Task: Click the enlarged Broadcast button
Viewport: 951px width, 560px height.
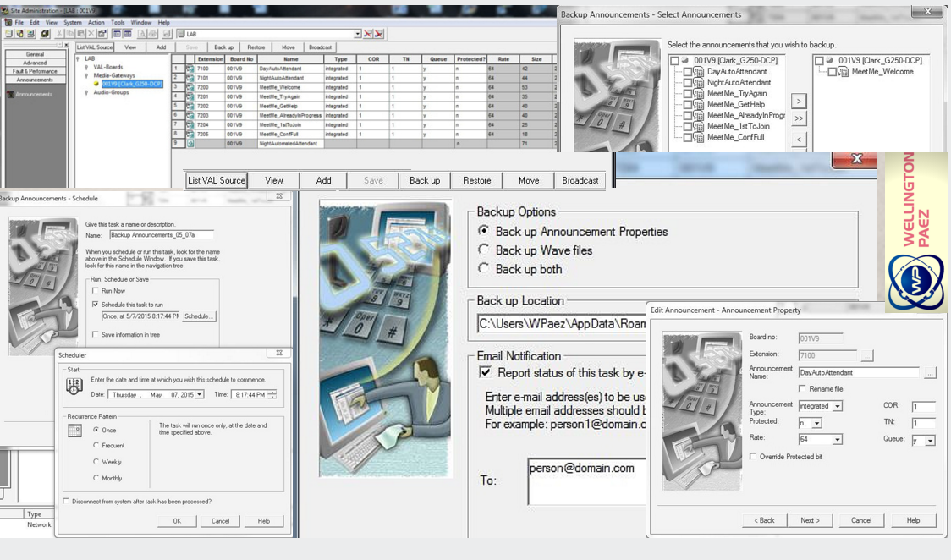Action: pyautogui.click(x=580, y=181)
